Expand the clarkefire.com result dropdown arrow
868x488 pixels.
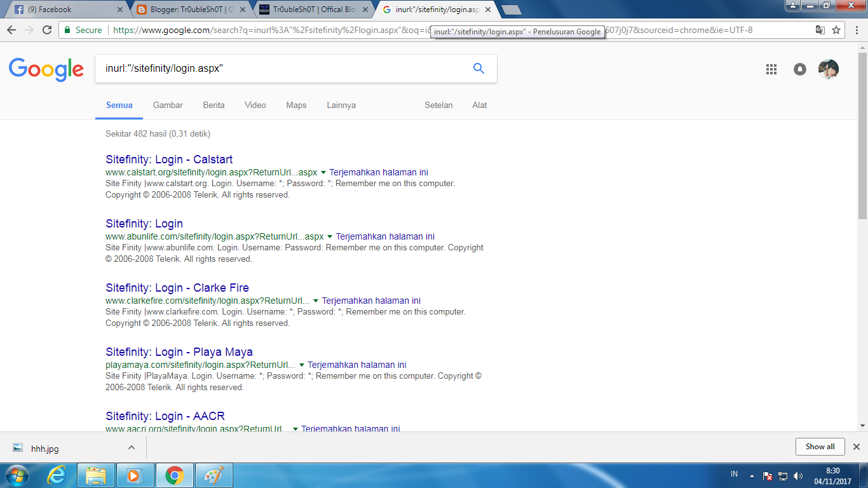[x=316, y=301]
